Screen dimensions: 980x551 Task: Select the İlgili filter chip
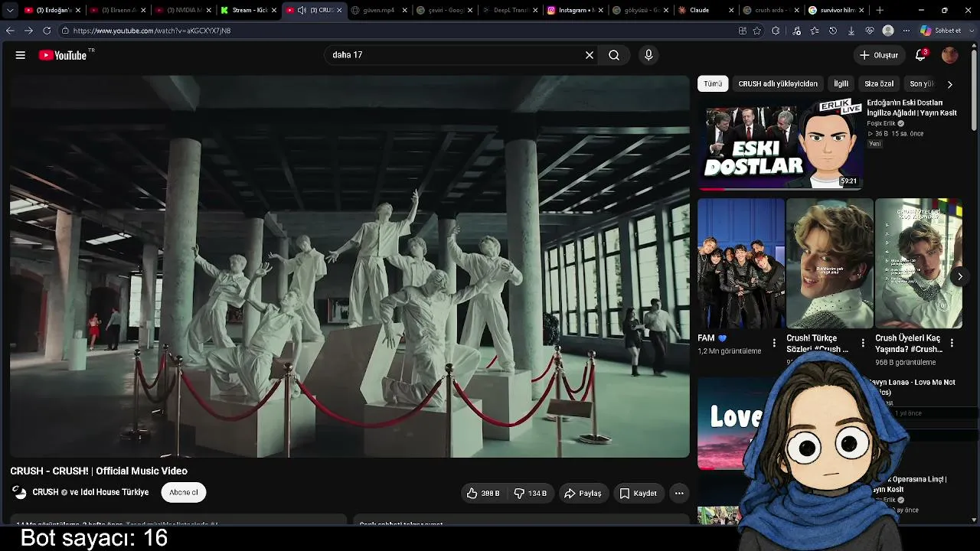click(x=841, y=84)
